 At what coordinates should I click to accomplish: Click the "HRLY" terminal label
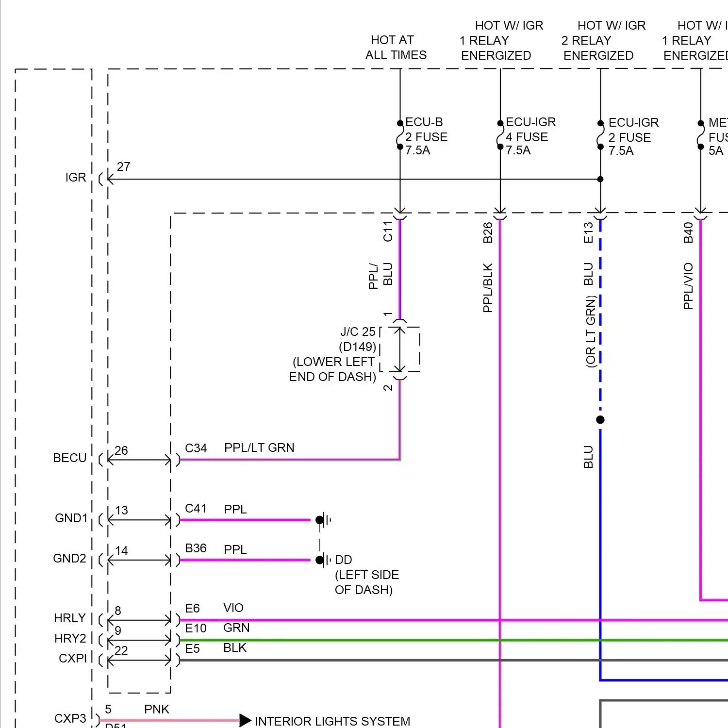[x=70, y=618]
